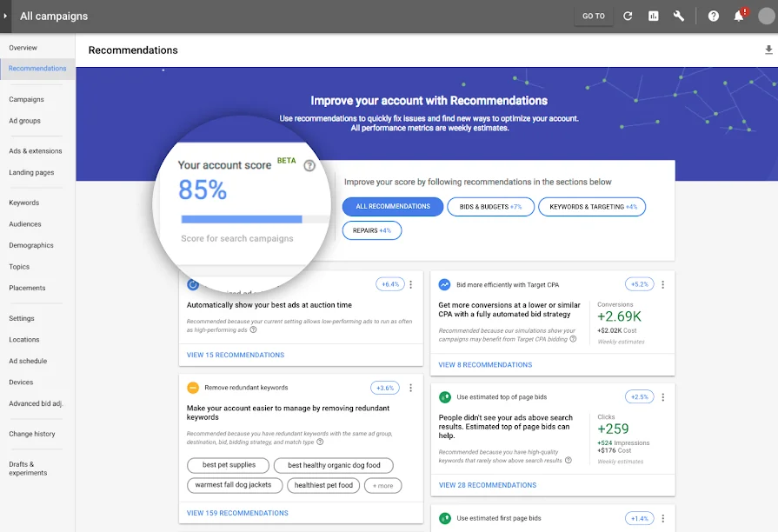This screenshot has width=778, height=532.
Task: Expand the '+ more' keywords chip
Action: pos(382,485)
